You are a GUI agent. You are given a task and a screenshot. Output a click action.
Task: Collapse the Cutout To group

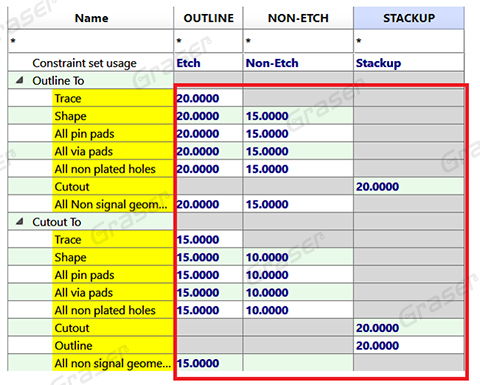[20, 222]
